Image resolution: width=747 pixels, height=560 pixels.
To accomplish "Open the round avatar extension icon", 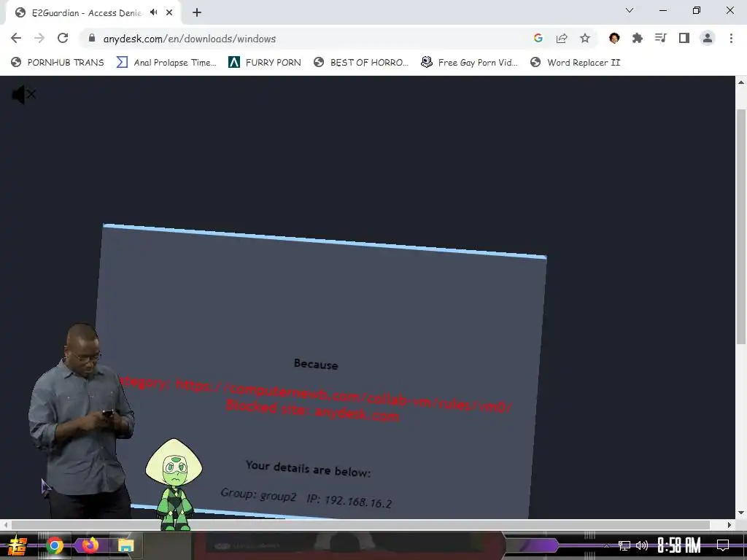I will tap(614, 38).
